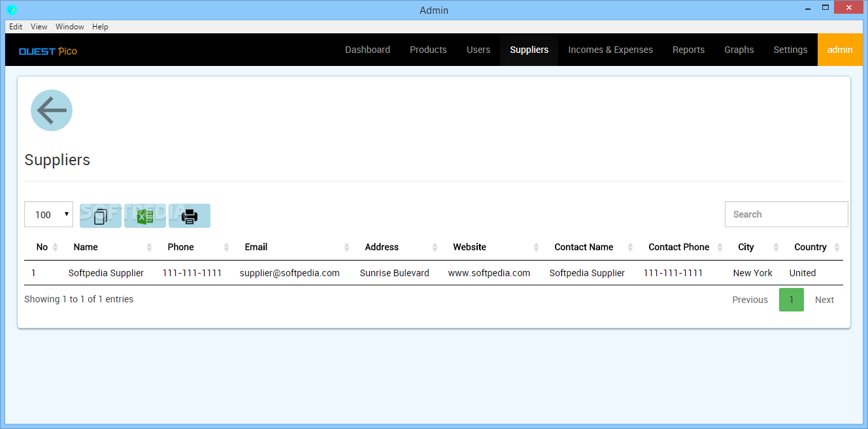Viewport: 868px width, 429px height.
Task: Click the Website column header text
Action: 469,247
